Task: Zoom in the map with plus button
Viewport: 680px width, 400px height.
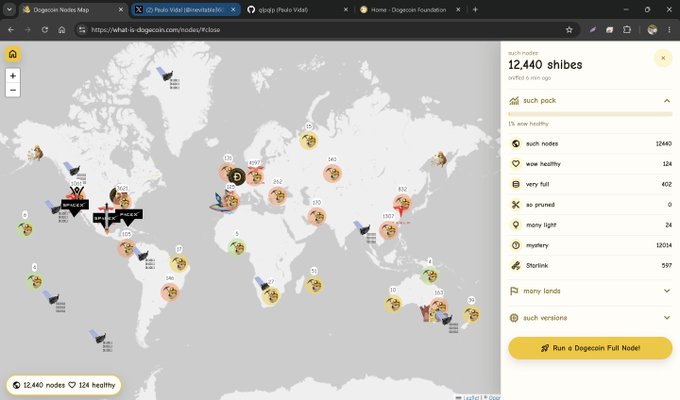Action: tap(13, 75)
